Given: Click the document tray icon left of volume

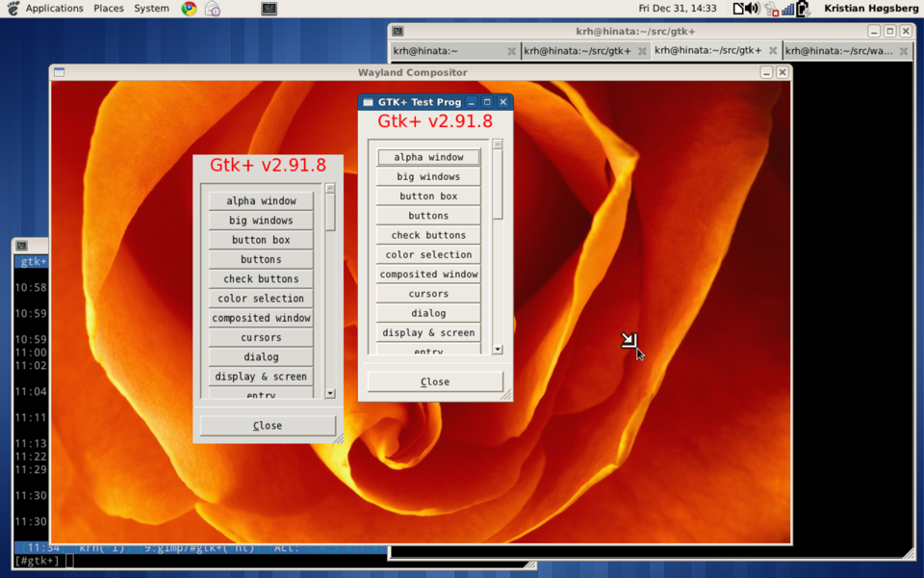Looking at the screenshot, I should [738, 9].
